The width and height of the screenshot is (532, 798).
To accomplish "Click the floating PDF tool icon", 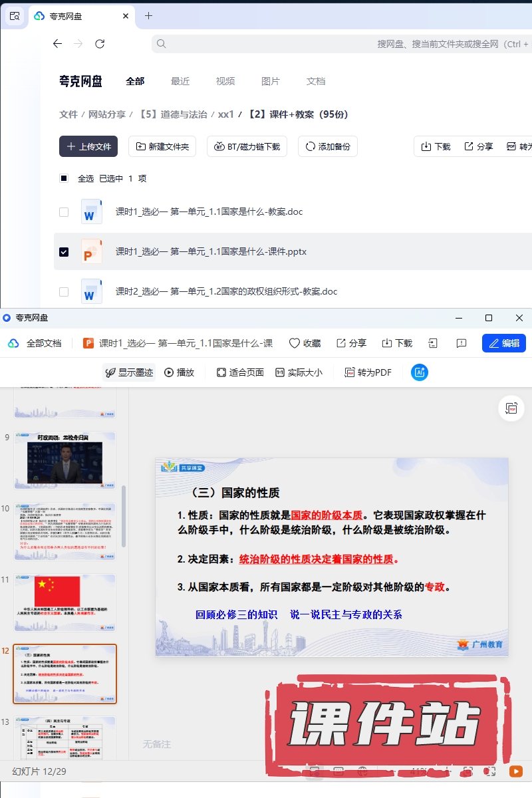I will 511,408.
